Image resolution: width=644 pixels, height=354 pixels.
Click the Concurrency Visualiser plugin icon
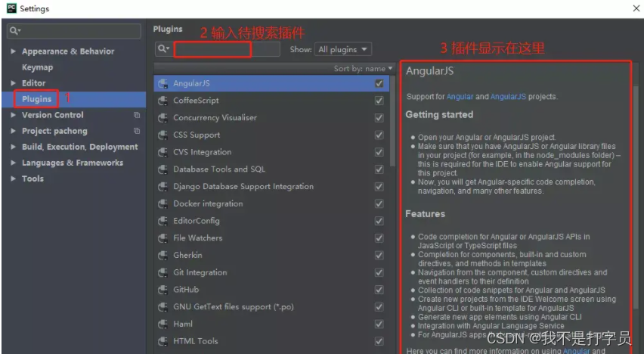point(163,118)
